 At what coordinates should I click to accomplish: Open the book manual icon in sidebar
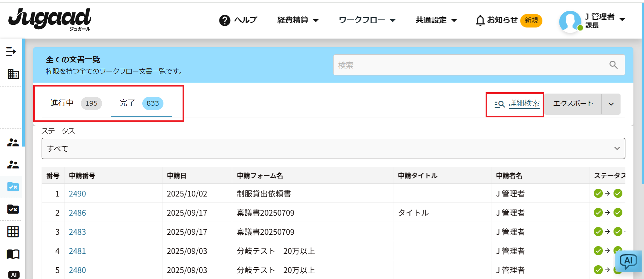(x=13, y=254)
